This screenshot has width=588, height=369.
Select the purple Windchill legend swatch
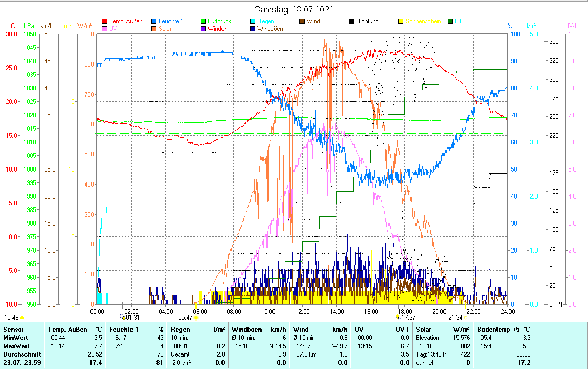pos(204,29)
